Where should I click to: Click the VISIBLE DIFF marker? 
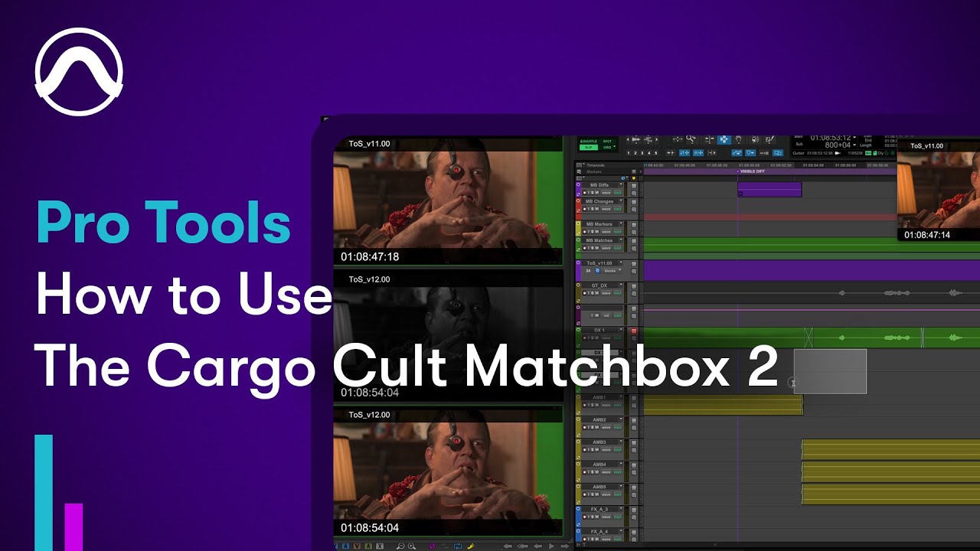point(750,171)
